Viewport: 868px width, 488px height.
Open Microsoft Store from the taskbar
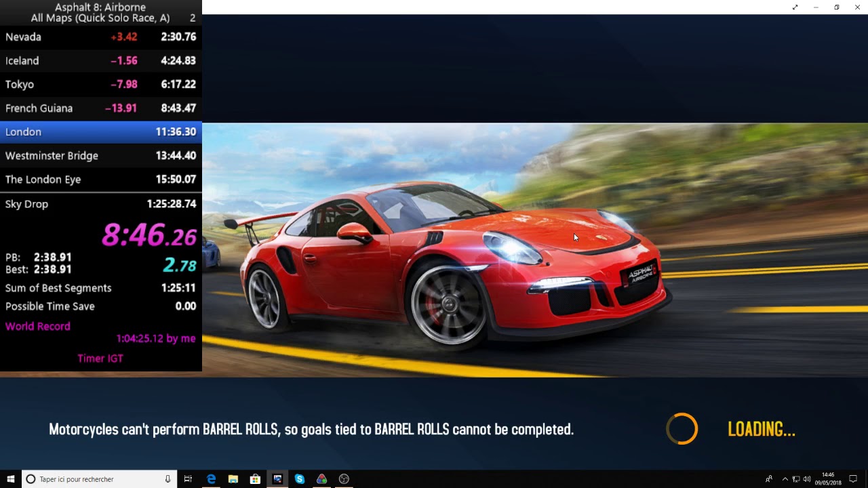click(255, 479)
